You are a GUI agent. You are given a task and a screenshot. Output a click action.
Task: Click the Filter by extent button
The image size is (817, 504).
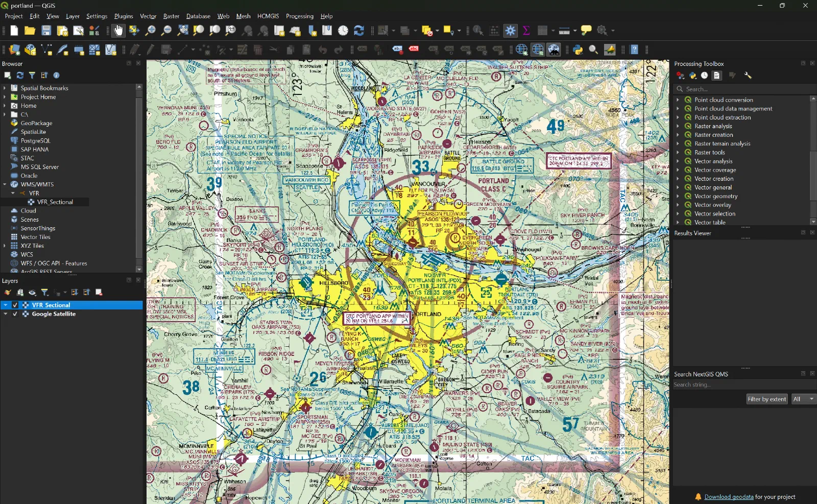click(767, 399)
